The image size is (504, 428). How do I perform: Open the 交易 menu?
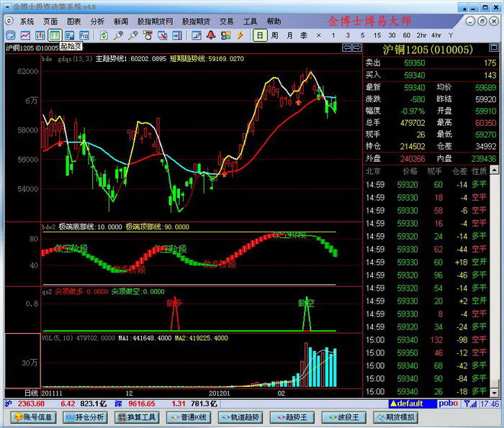(x=226, y=22)
